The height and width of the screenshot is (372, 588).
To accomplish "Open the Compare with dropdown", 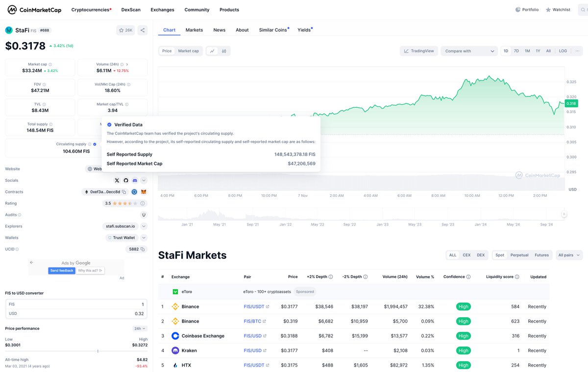I will 469,50.
